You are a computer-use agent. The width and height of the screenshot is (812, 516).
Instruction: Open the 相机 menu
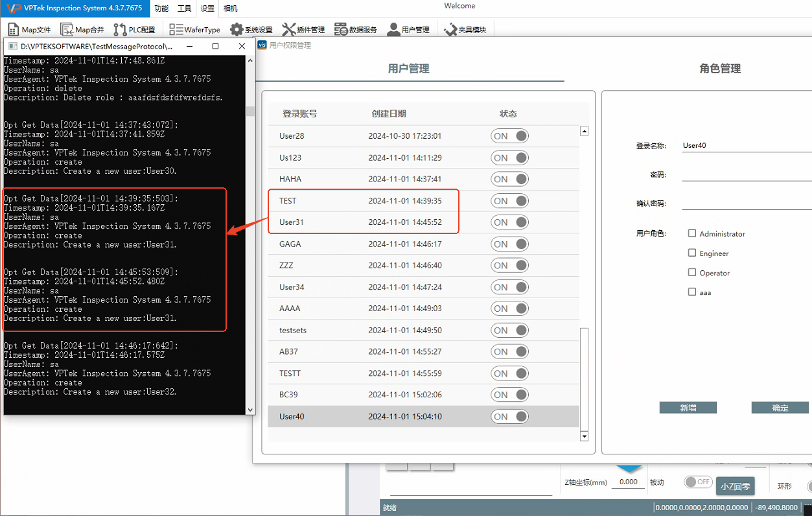230,8
